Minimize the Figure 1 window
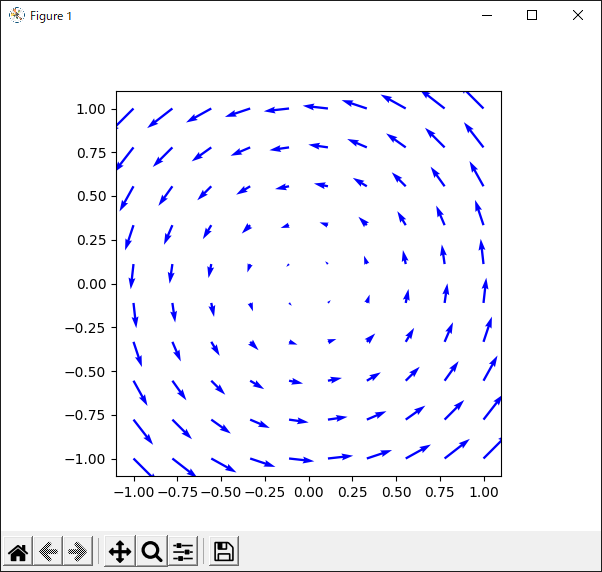 [x=487, y=15]
